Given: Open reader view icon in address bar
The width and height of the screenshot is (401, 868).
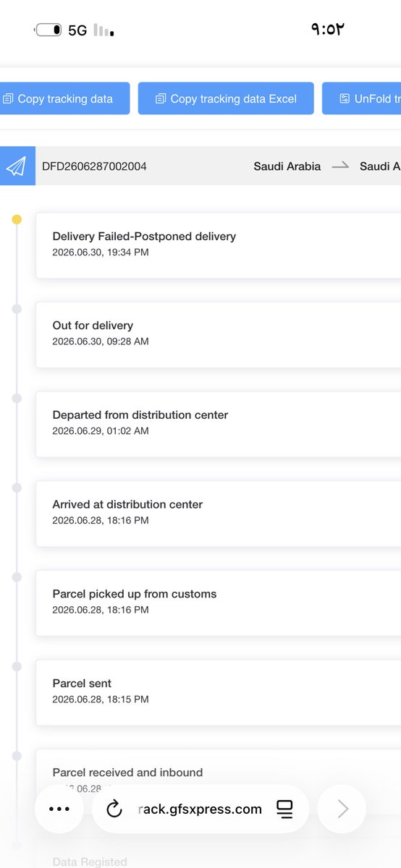Looking at the screenshot, I should pos(285,809).
